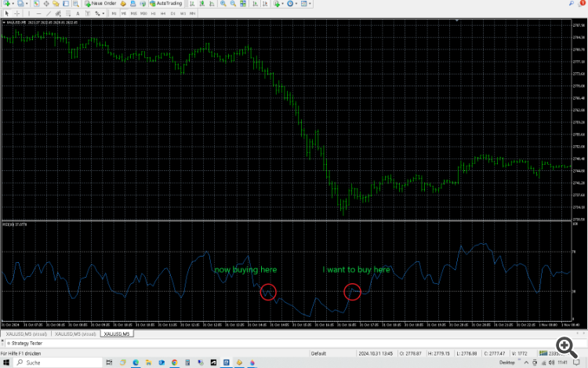Open the Profiles menu icon
The width and height of the screenshot is (588, 368).
[x=20, y=3]
